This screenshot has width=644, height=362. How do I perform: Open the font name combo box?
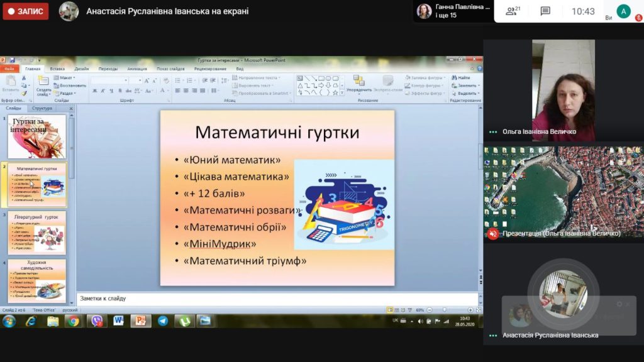click(109, 81)
